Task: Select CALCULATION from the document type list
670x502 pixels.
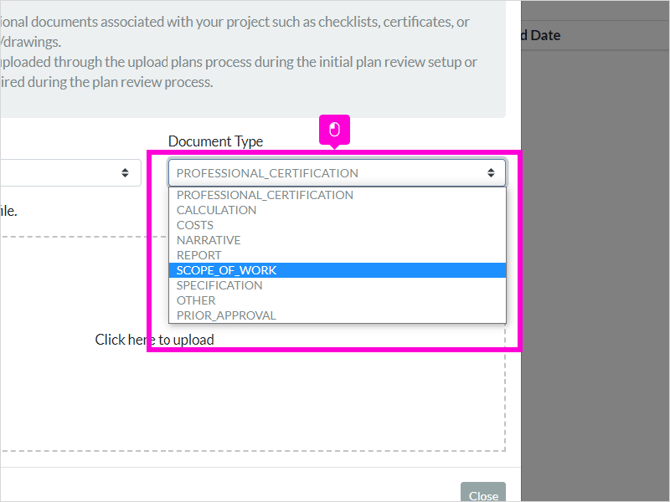Action: (x=337, y=210)
